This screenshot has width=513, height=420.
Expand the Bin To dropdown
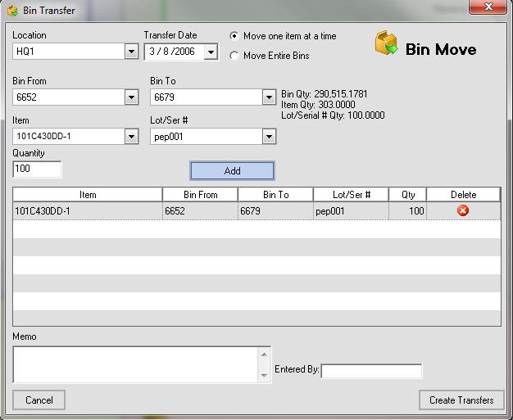[x=269, y=97]
